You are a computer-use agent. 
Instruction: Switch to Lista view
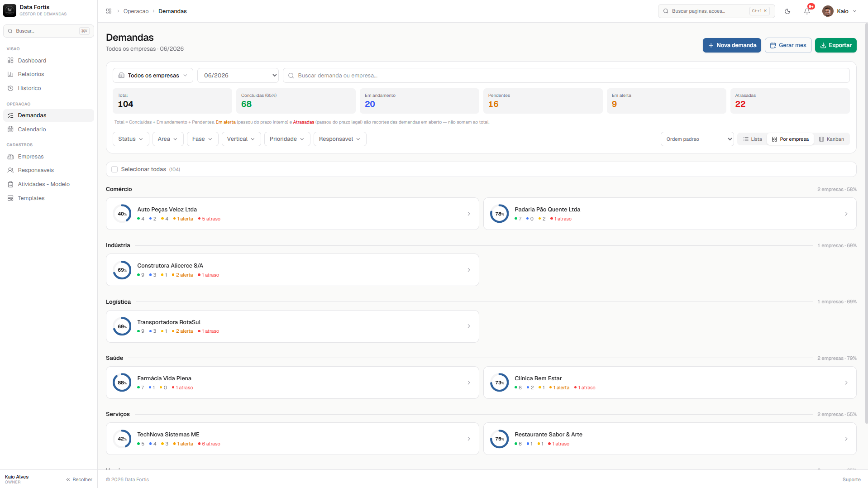pyautogui.click(x=753, y=139)
